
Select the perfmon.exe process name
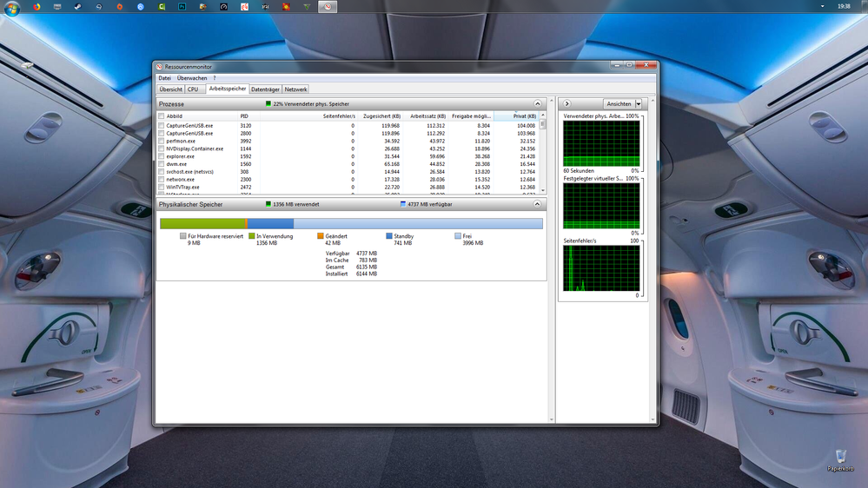click(x=181, y=141)
